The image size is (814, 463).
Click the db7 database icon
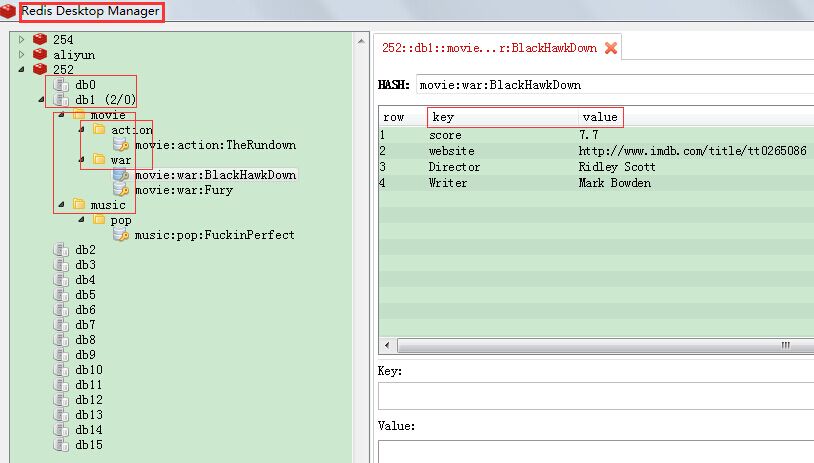tap(61, 325)
